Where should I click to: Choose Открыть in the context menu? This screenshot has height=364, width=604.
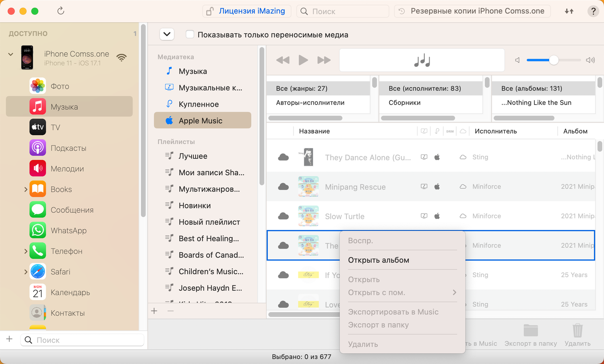402,279
